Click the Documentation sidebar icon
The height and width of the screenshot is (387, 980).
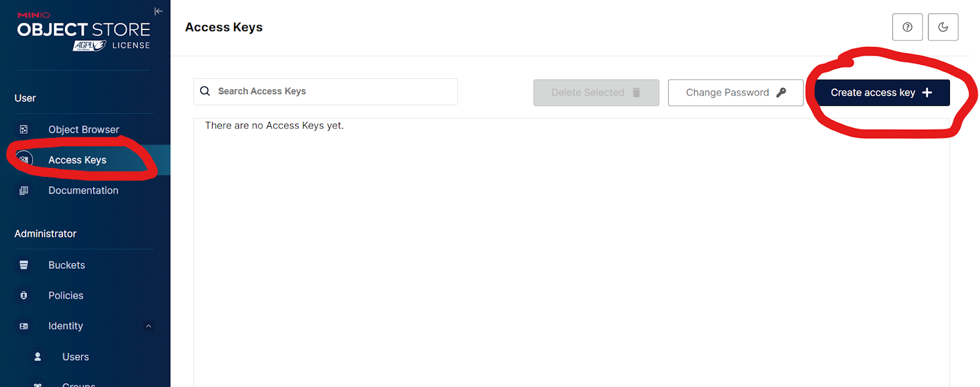24,190
